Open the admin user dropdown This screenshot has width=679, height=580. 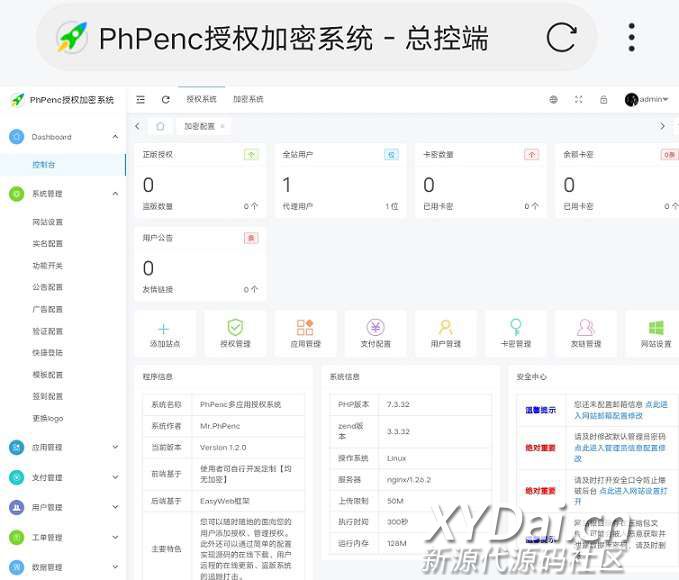pyautogui.click(x=647, y=100)
